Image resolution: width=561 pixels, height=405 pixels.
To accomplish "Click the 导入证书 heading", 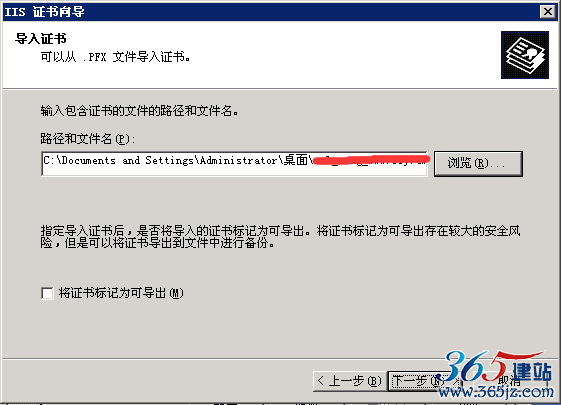I will click(40, 38).
